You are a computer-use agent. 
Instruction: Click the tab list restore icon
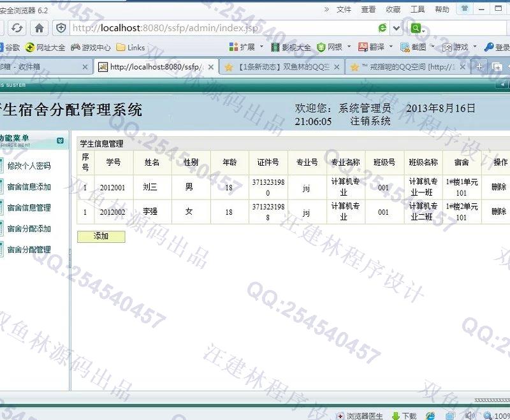tap(497, 67)
